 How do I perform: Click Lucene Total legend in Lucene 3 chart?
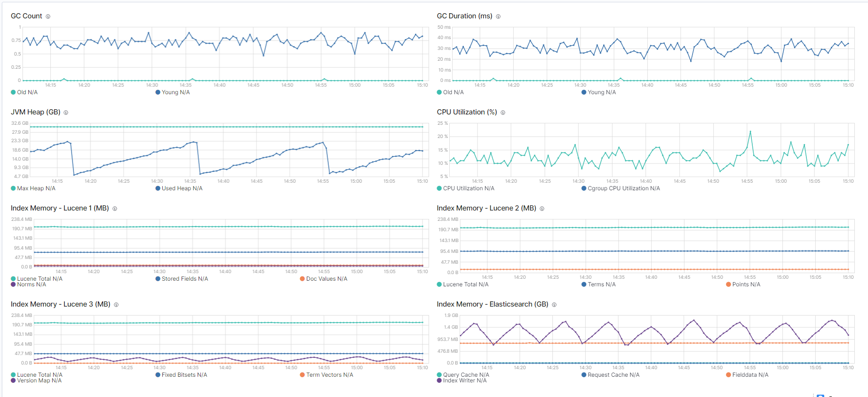[x=37, y=375]
